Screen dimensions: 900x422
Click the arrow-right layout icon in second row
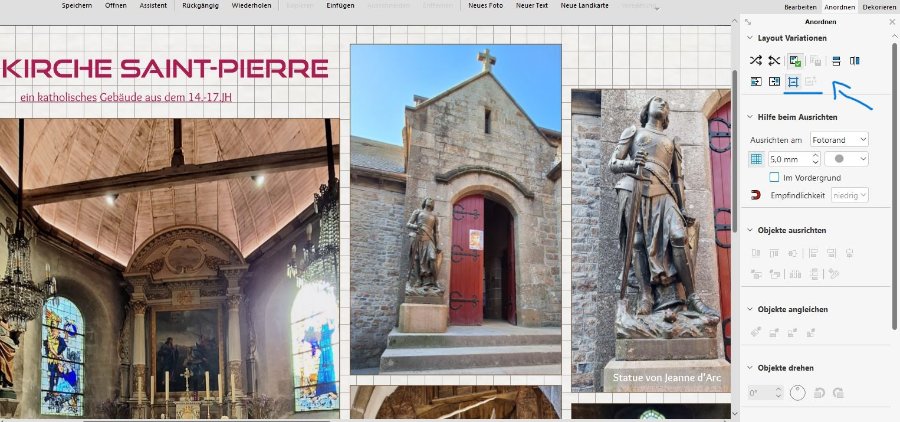coord(756,82)
